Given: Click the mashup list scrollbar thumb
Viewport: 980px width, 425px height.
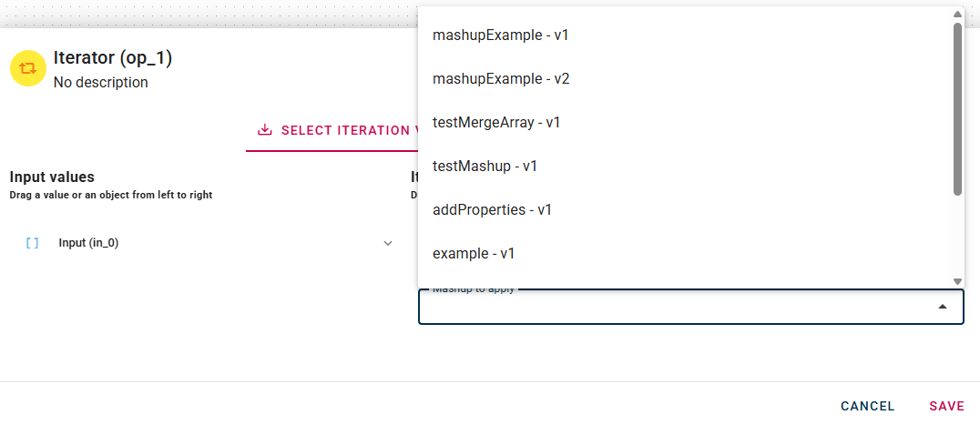Looking at the screenshot, I should (x=957, y=109).
